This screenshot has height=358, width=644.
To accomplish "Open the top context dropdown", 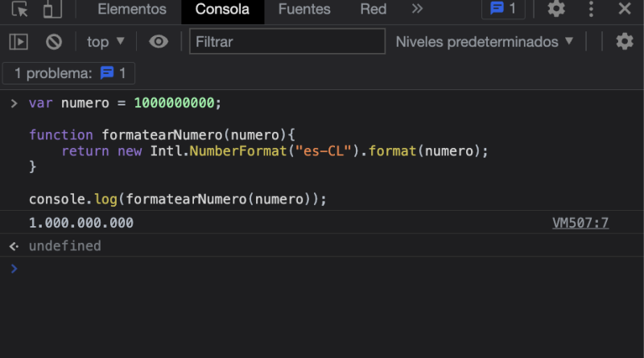I will click(x=105, y=42).
